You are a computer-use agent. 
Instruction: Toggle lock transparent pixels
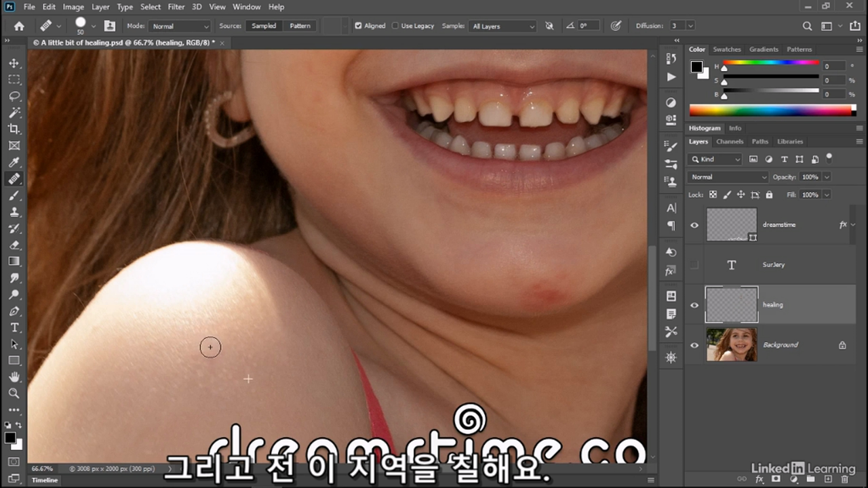click(x=713, y=195)
